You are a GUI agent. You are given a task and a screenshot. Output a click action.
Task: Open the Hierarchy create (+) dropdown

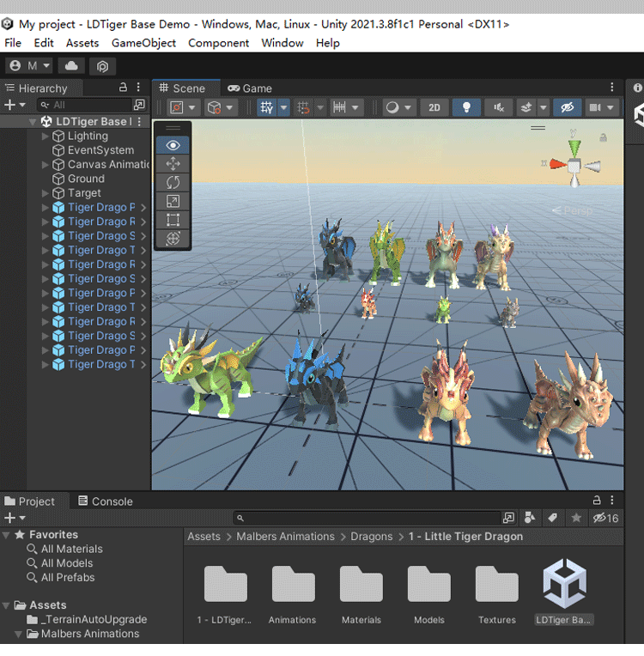tap(15, 105)
